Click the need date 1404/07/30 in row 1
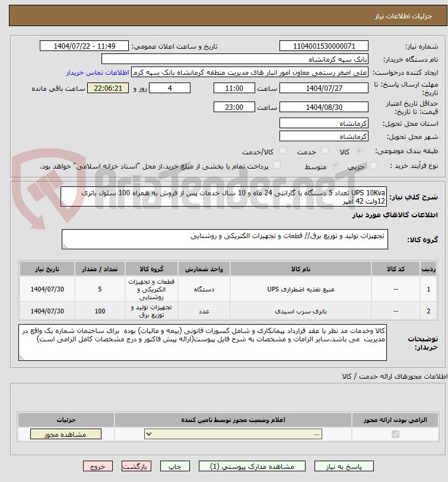This screenshot has width=448, height=482. [47, 289]
